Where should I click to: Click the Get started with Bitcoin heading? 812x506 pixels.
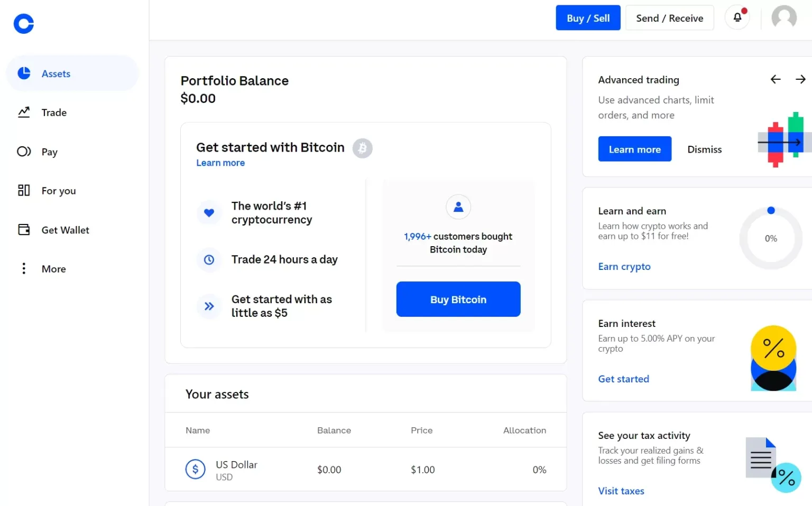(x=270, y=147)
